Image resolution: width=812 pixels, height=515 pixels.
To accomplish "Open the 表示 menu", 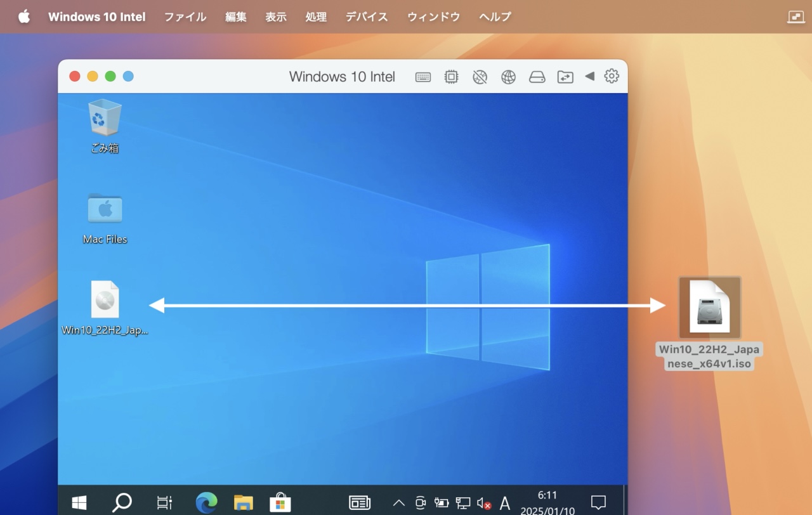I will point(276,17).
